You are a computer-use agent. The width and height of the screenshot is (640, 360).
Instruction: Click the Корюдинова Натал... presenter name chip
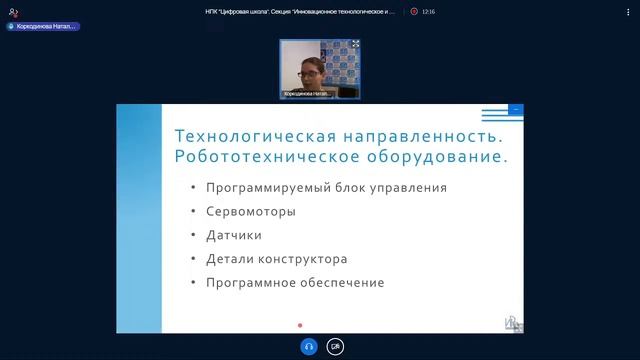pos(43,26)
